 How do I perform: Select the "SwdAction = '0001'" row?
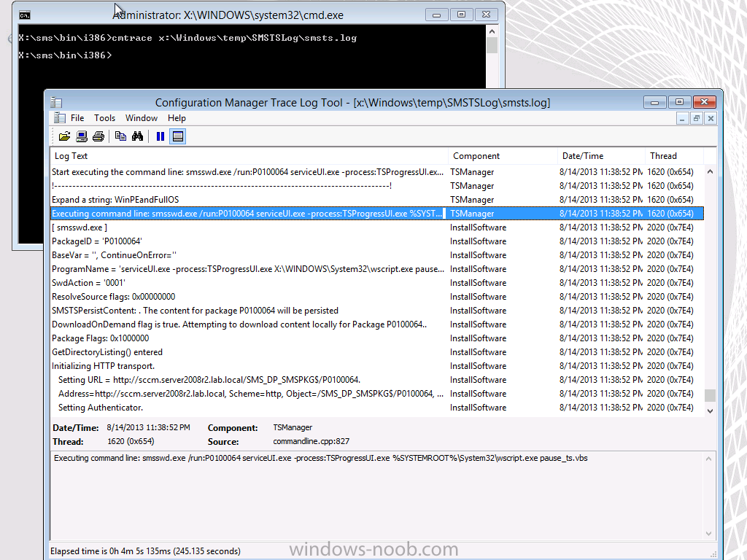click(377, 282)
